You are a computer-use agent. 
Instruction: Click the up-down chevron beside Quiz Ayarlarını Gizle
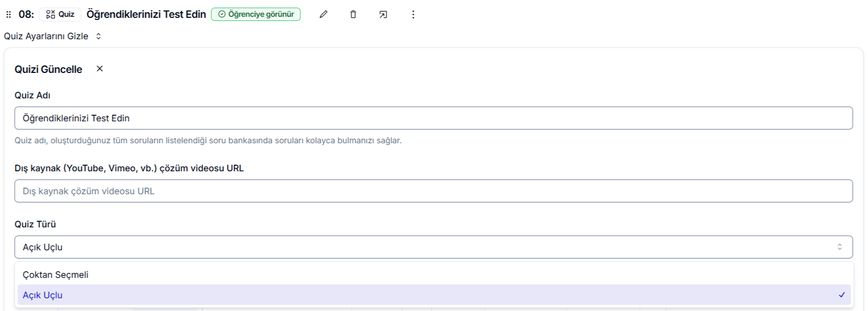(99, 36)
